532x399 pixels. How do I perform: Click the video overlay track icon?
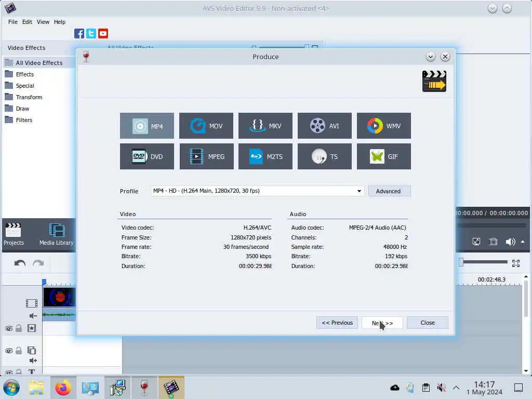(32, 350)
